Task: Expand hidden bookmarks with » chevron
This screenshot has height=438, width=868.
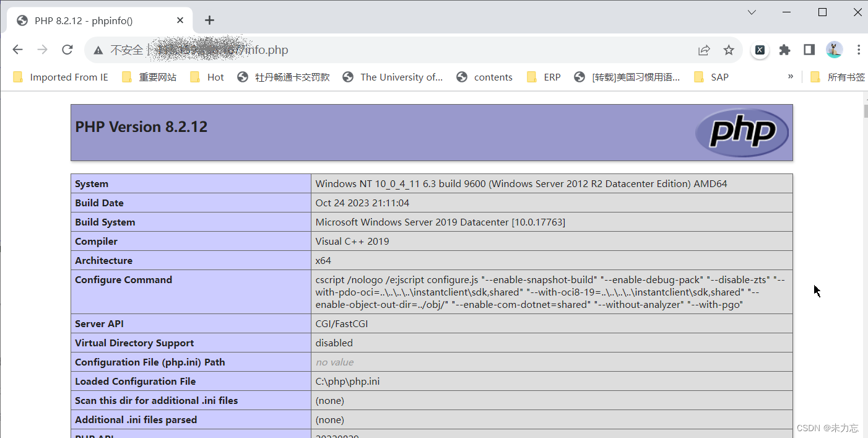Action: [x=791, y=77]
